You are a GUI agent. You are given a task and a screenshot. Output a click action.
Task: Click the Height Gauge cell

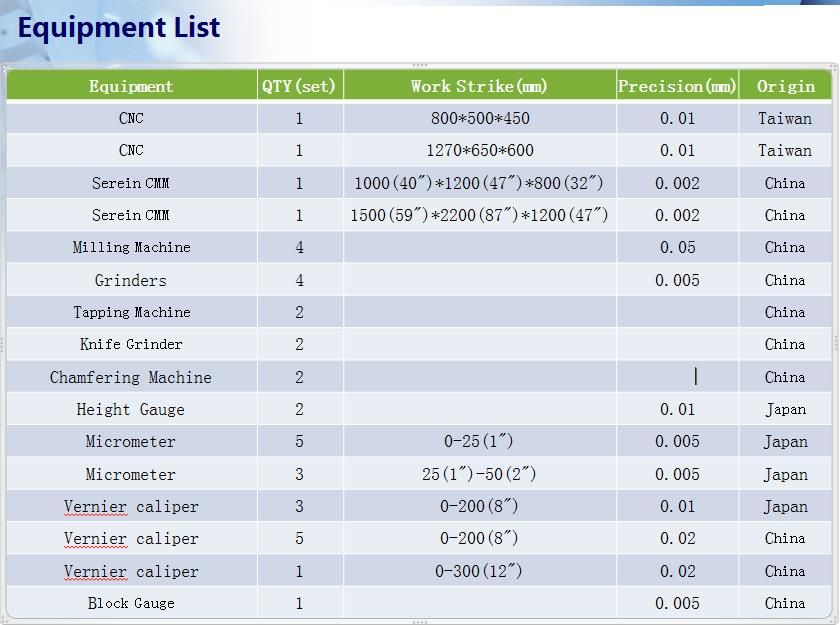tap(132, 409)
